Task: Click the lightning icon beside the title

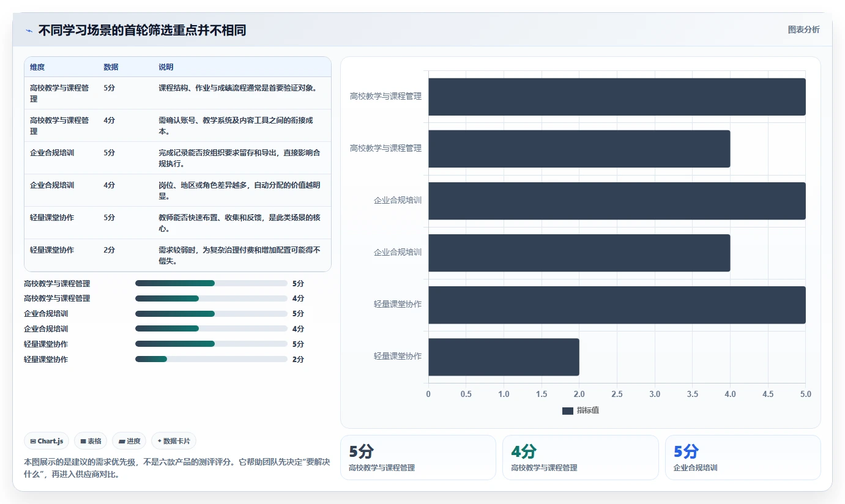Action: pos(29,31)
